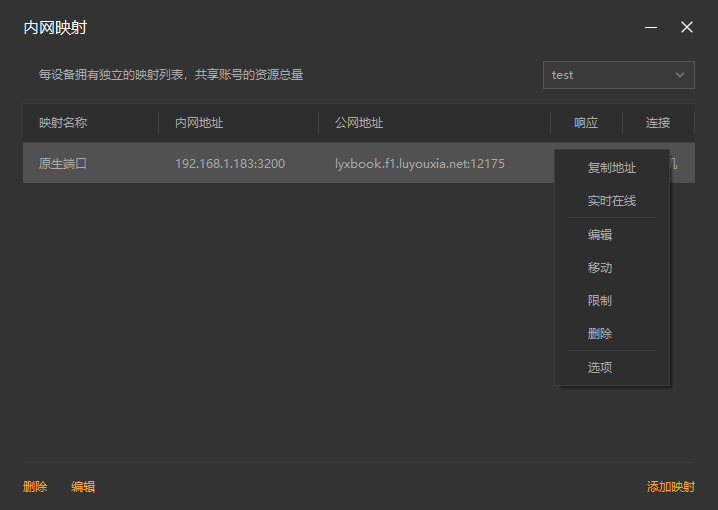The width and height of the screenshot is (718, 510).
Task: Click the orange 删除 link at bottom left
Action: 35,487
